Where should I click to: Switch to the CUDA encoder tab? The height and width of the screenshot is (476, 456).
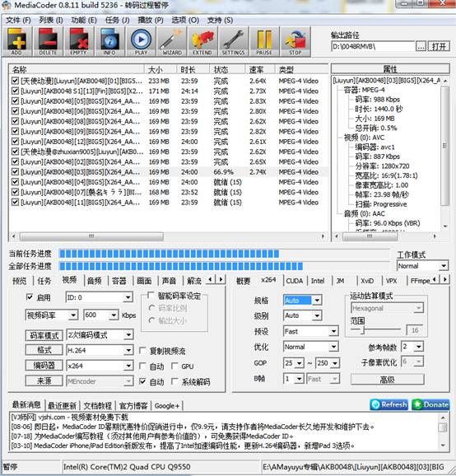click(x=295, y=281)
